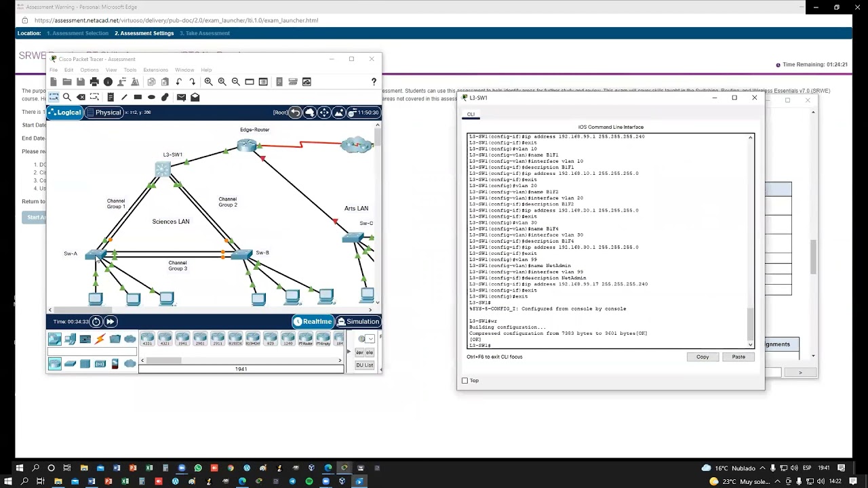Image resolution: width=868 pixels, height=488 pixels.
Task: Click the CLI scroll down arrow
Action: [x=751, y=344]
